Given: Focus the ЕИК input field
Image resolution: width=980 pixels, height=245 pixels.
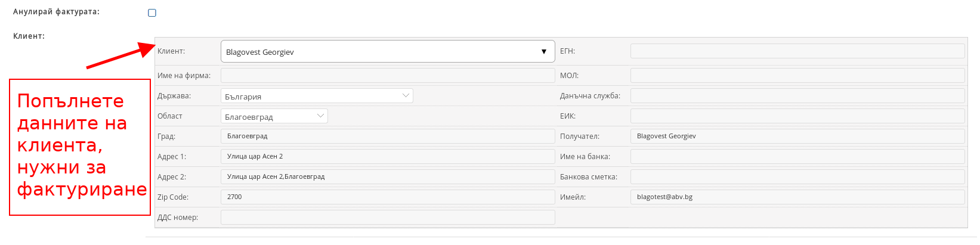Looking at the screenshot, I should (797, 116).
